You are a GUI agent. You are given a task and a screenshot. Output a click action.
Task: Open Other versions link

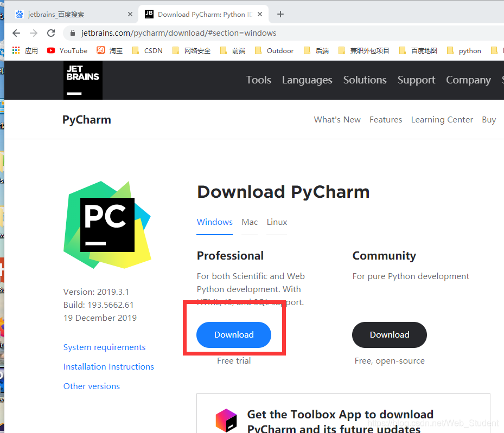(92, 386)
